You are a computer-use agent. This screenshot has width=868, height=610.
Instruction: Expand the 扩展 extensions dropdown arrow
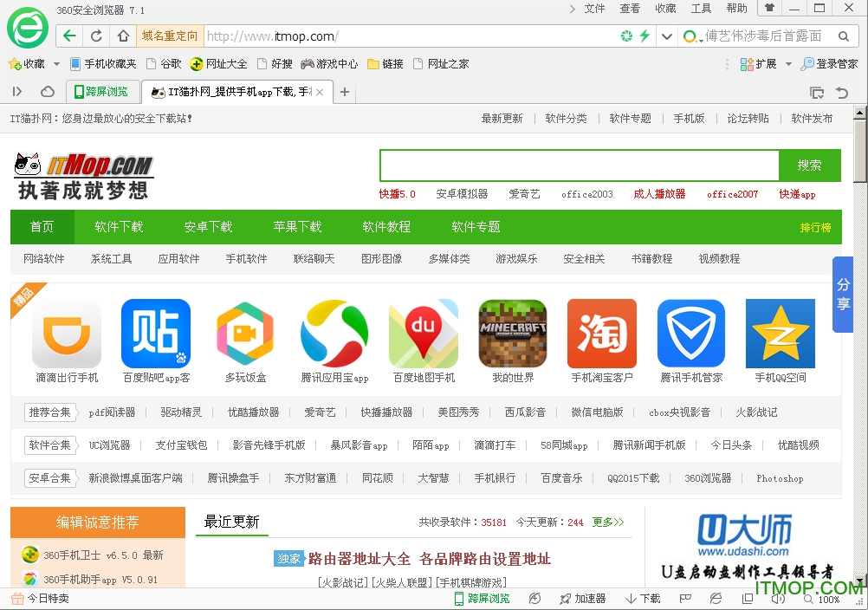tap(788, 64)
